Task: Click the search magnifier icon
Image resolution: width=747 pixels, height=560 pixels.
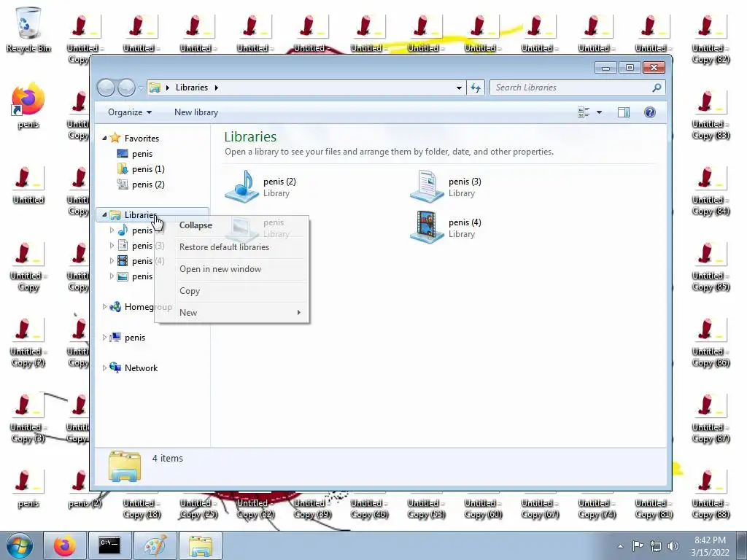Action: coord(657,87)
